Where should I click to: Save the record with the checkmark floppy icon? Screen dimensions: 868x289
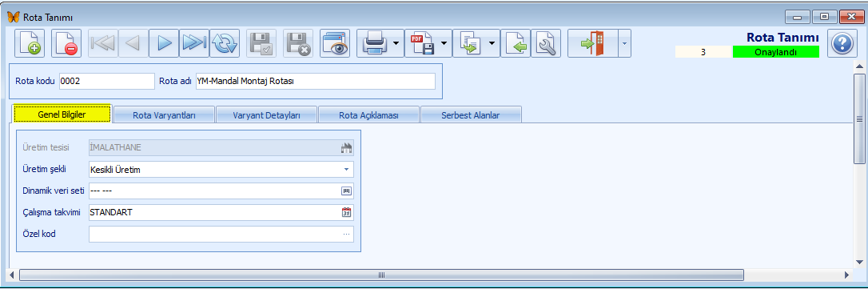pyautogui.click(x=261, y=43)
